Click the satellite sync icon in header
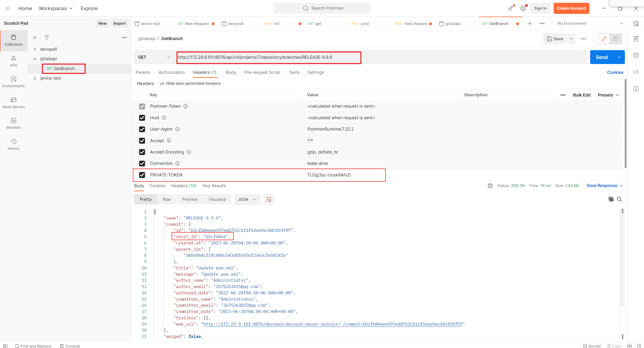This screenshot has height=348, width=644. tap(510, 8)
